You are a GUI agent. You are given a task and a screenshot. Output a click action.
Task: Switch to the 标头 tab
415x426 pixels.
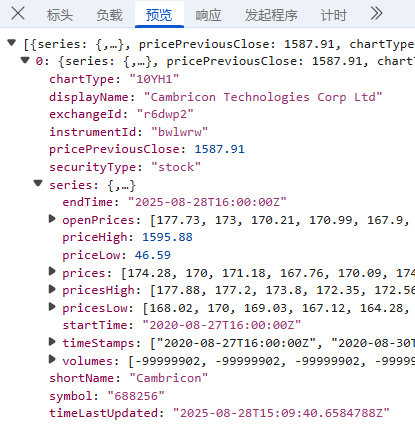pos(60,15)
